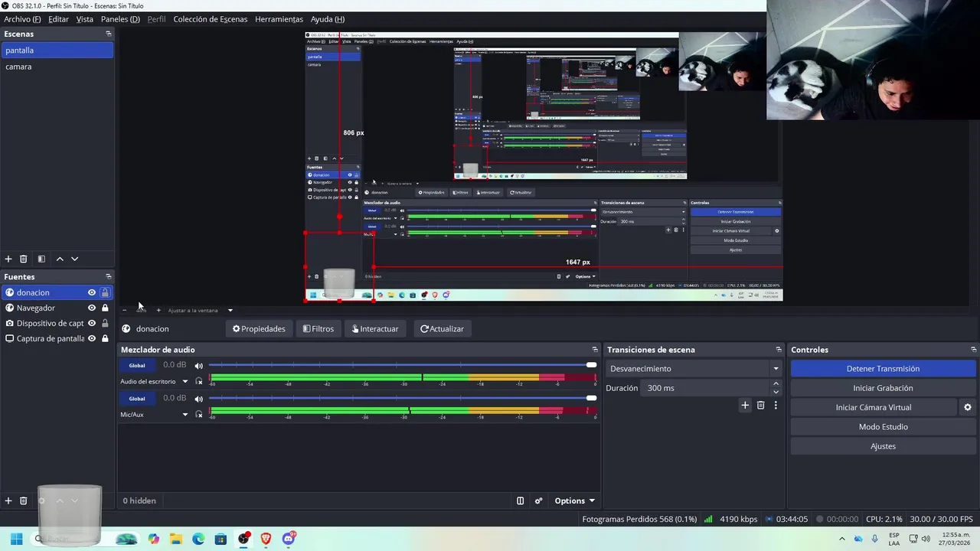Toggle monitoring headphone icon for Audio del escritorio
This screenshot has height=551, width=980.
coord(199,381)
